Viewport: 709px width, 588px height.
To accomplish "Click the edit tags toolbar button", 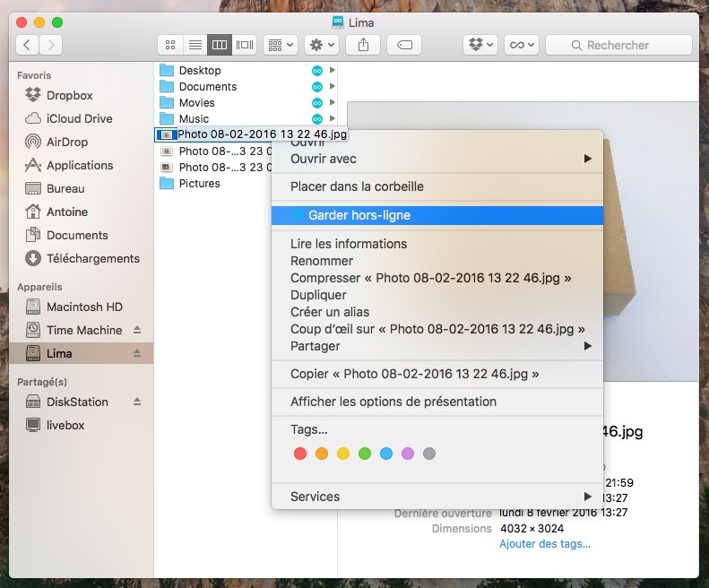I will click(404, 45).
